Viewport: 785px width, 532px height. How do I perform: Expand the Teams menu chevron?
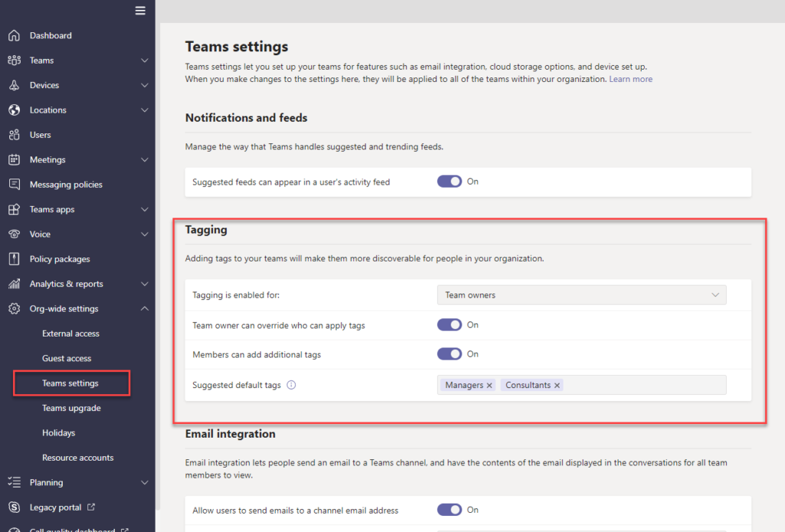(x=145, y=61)
